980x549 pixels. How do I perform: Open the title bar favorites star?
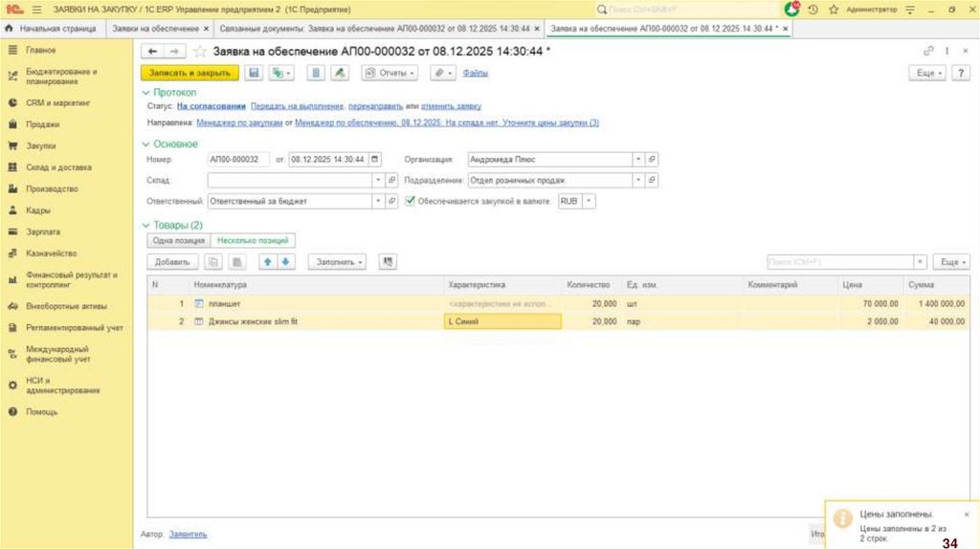click(834, 10)
